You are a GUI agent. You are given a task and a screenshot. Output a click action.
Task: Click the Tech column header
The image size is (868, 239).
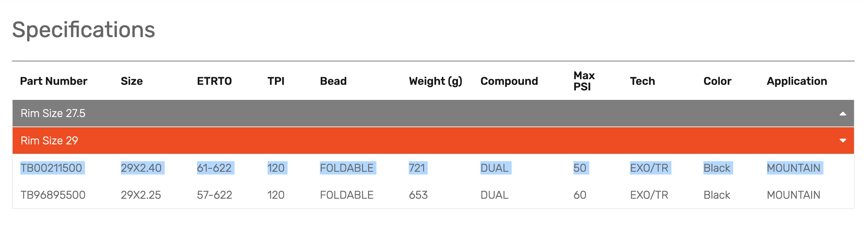pos(642,81)
